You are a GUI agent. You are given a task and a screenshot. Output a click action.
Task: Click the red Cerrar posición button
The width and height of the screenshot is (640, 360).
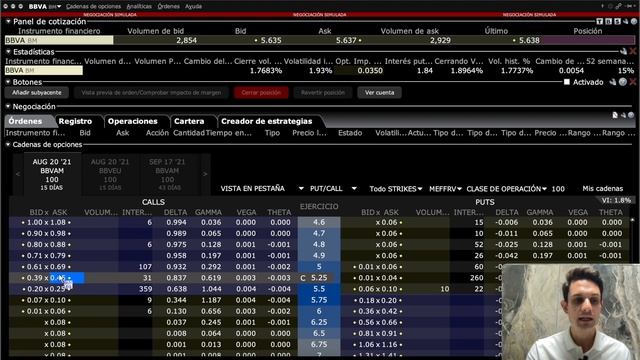261,93
